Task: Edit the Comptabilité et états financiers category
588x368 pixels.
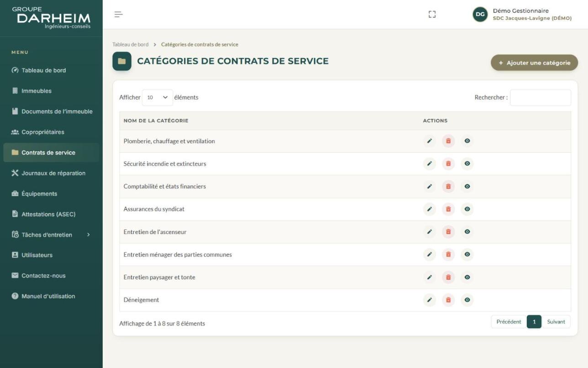Action: [x=430, y=187]
